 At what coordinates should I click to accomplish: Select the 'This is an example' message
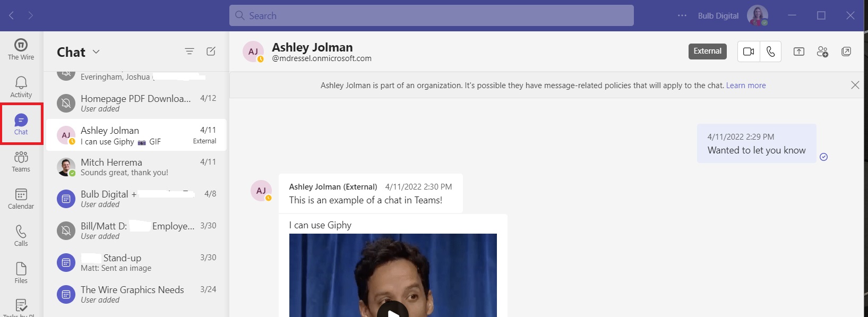click(x=371, y=193)
